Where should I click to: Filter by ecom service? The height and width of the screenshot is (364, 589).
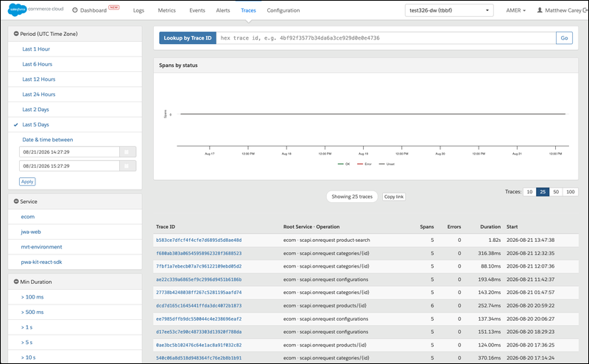[28, 217]
